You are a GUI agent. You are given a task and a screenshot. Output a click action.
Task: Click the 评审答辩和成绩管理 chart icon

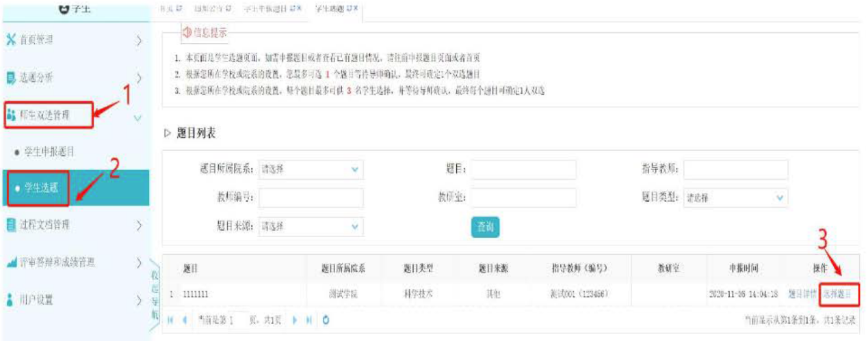coord(10,262)
